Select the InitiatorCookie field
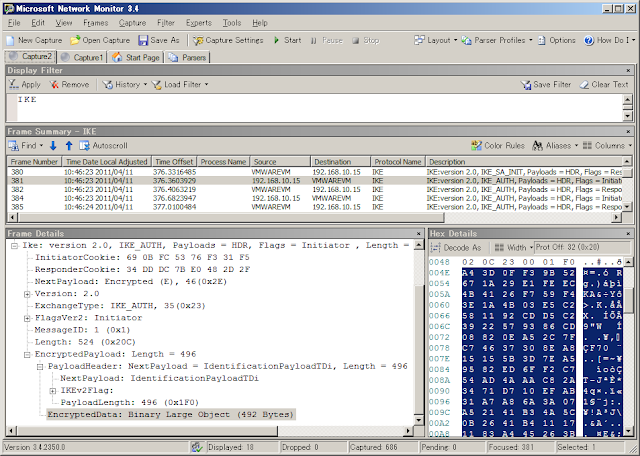 (142, 258)
